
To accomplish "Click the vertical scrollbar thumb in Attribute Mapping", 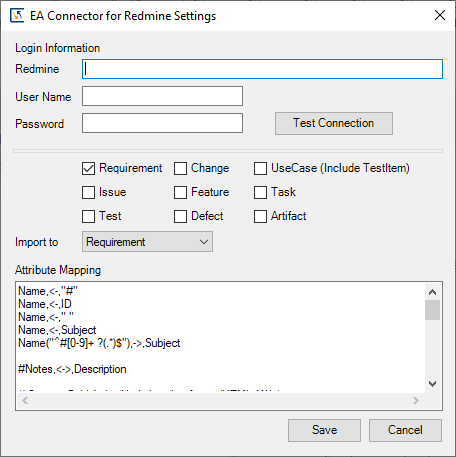I will click(432, 310).
